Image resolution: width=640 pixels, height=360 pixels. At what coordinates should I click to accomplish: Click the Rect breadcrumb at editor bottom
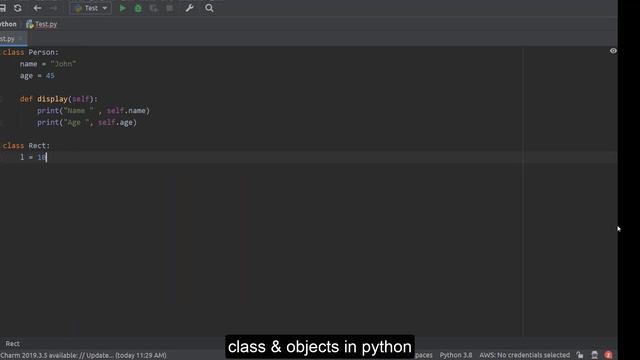(x=12, y=344)
